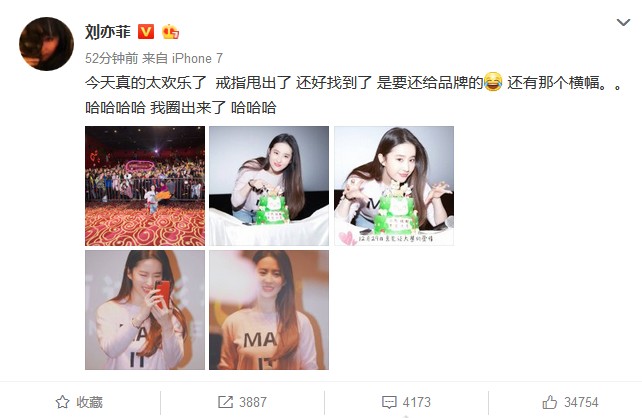
Task: Click the 52分钟前 timestamp link
Action: coord(112,59)
